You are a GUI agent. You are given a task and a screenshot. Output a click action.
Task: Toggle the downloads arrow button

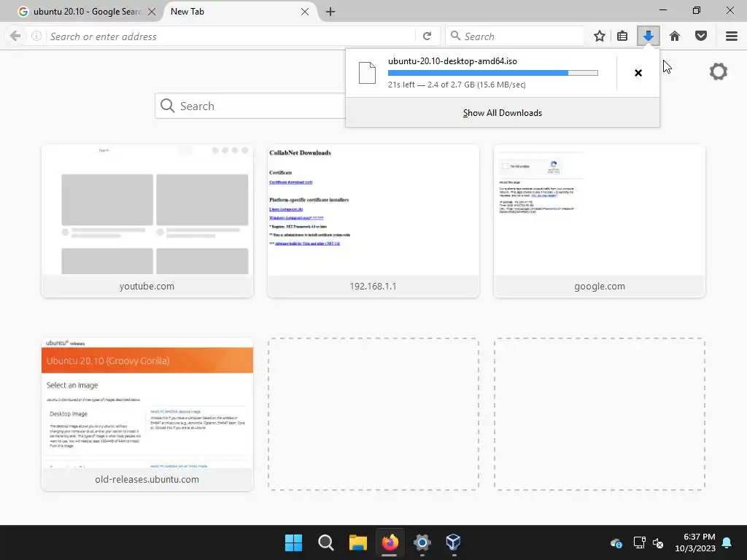coord(649,36)
